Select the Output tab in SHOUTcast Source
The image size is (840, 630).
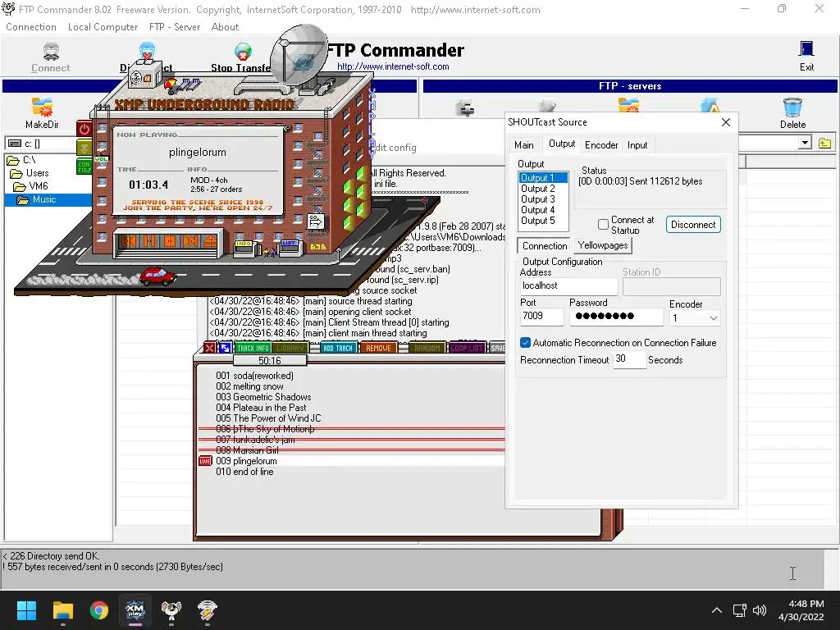click(x=561, y=144)
